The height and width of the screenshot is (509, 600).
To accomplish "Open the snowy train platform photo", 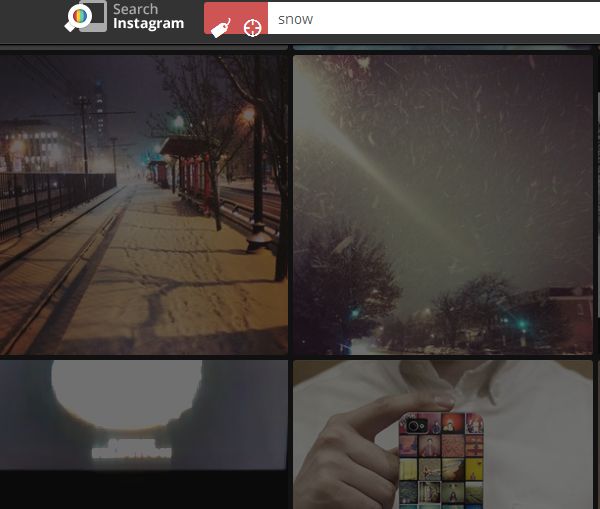I will click(x=144, y=205).
